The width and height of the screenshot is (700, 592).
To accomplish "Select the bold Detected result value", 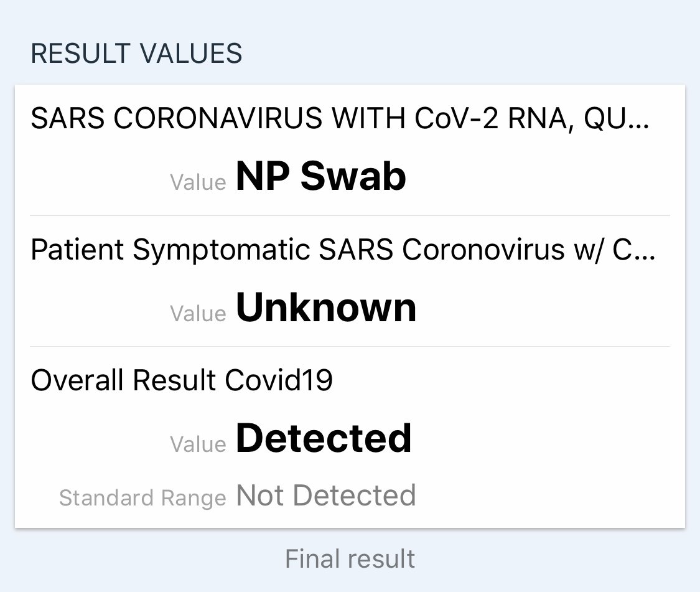I will [x=324, y=439].
